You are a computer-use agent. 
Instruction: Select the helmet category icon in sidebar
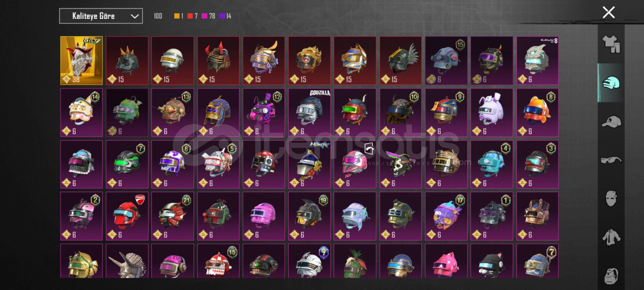(611, 83)
